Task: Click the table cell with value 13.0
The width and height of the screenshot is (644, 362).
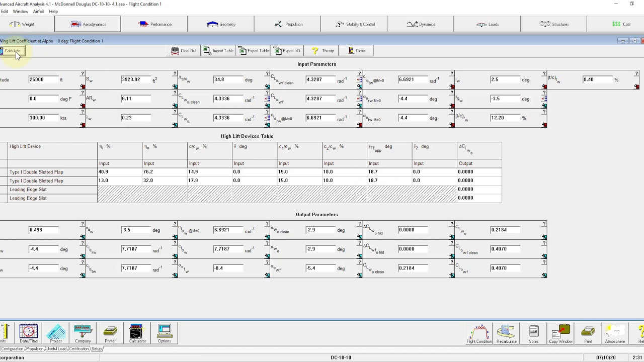Action: (x=120, y=180)
